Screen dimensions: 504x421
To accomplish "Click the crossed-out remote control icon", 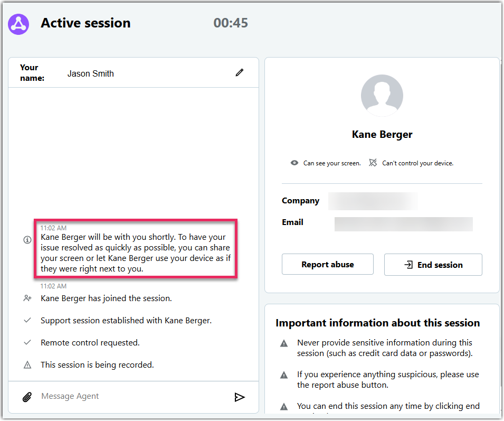I will click(373, 163).
